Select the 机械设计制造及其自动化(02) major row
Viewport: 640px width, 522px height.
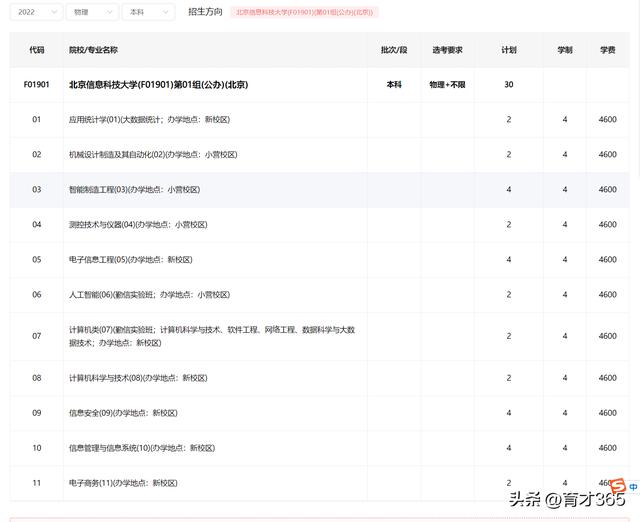320,155
